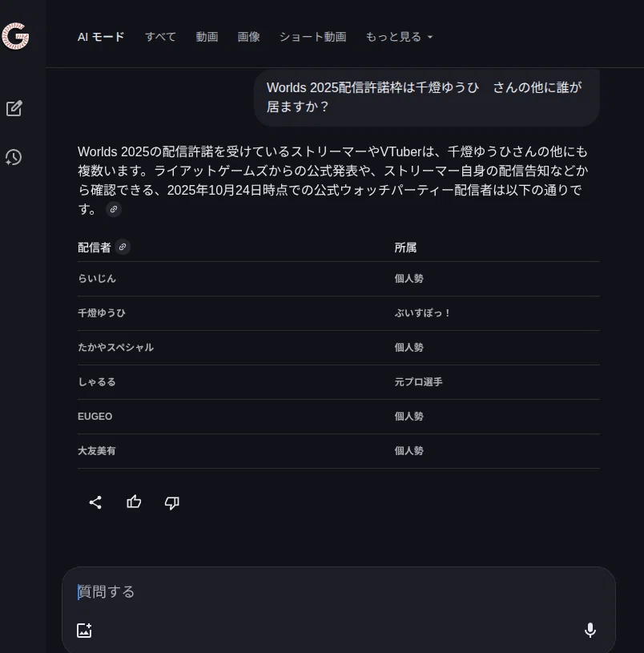Start voice input with microphone icon
The image size is (644, 653).
[x=590, y=630]
